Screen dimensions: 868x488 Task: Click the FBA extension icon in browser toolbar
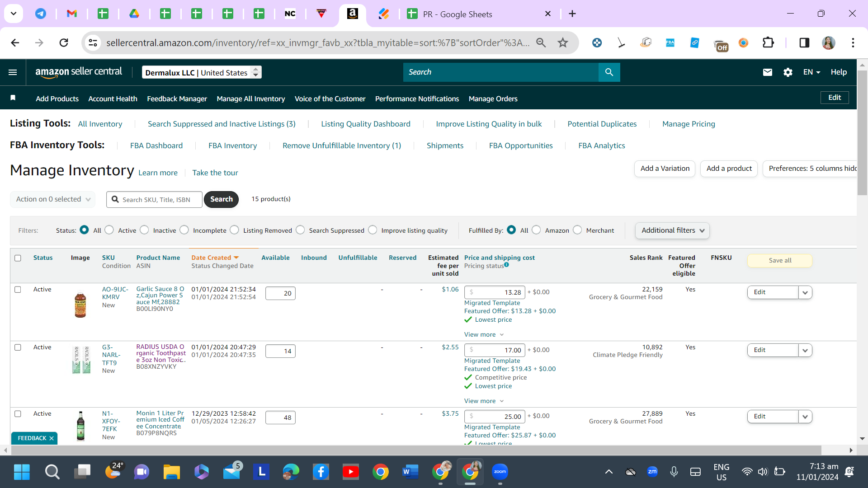pyautogui.click(x=670, y=42)
